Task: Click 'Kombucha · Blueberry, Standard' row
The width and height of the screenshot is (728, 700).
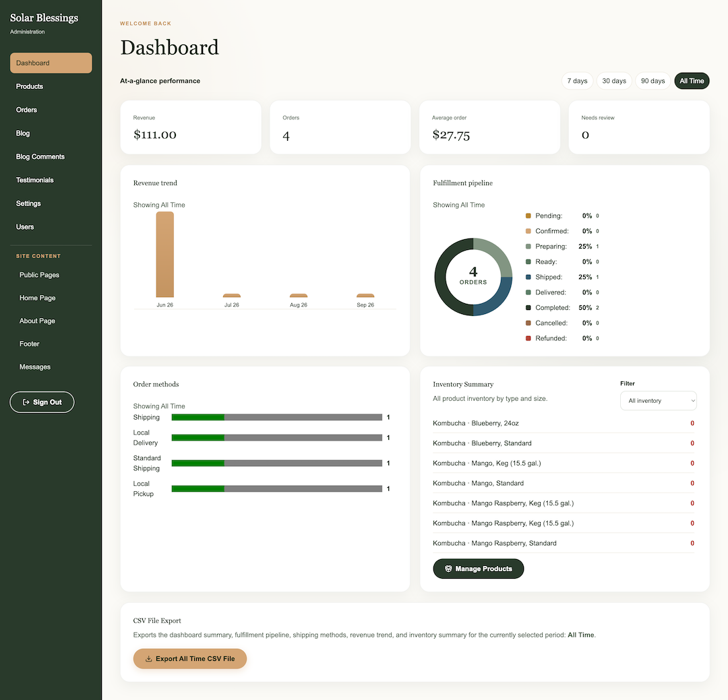Action: [x=564, y=443]
